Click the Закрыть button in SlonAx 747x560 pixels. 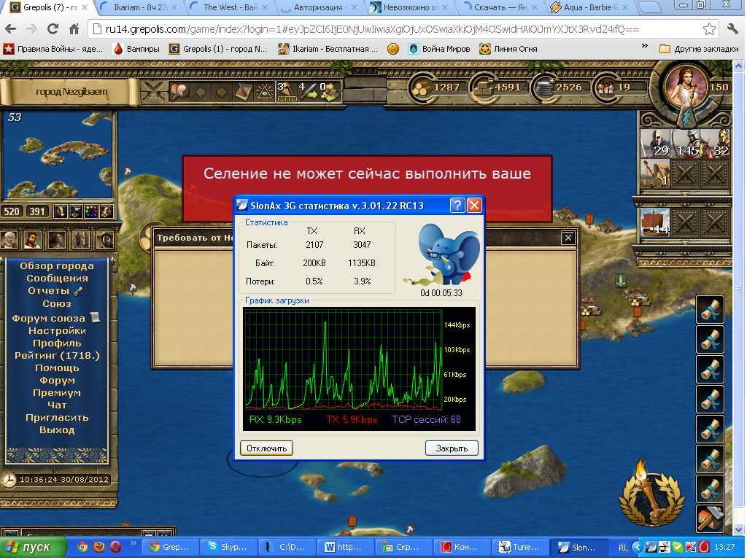coord(452,448)
